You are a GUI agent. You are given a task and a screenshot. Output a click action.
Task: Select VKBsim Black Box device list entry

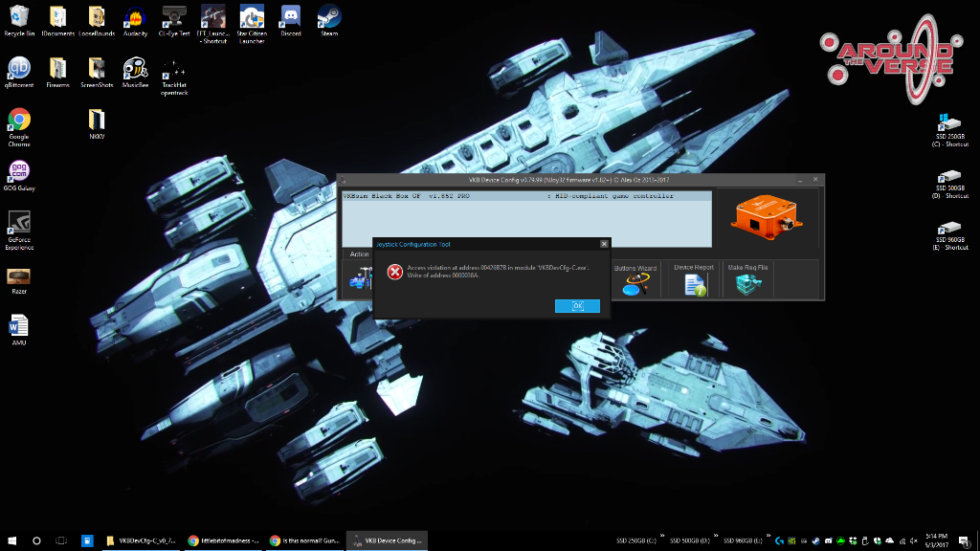pyautogui.click(x=526, y=196)
